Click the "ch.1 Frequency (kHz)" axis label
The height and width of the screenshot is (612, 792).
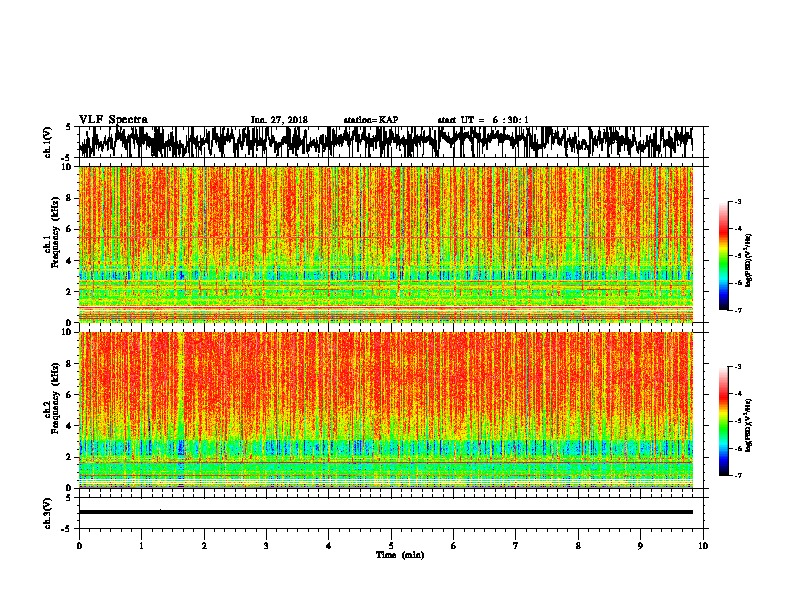point(53,232)
